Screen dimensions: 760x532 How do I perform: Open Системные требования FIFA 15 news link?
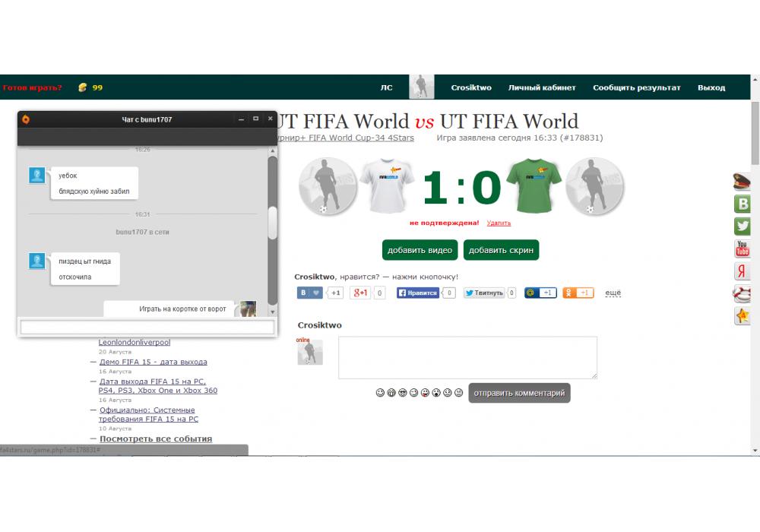tap(148, 414)
